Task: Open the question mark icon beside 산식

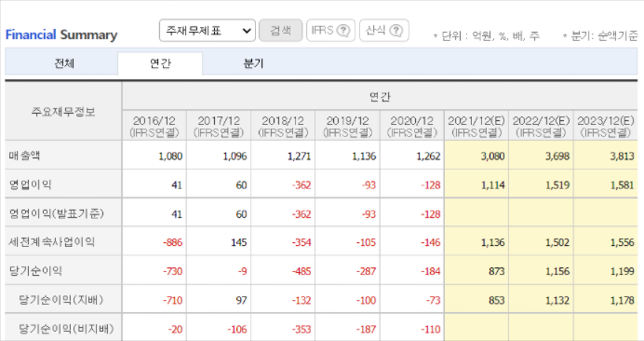Action: point(396,31)
